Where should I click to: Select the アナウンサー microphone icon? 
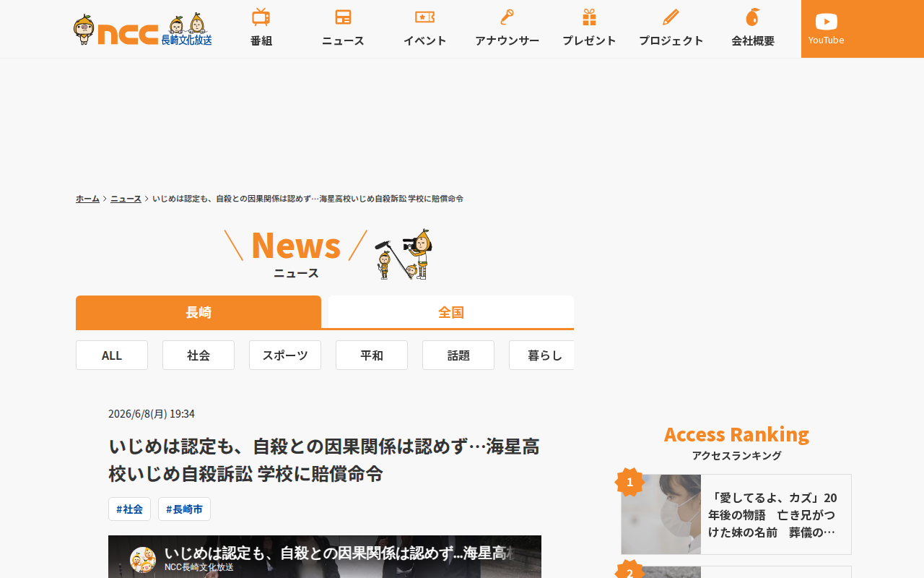coord(507,17)
